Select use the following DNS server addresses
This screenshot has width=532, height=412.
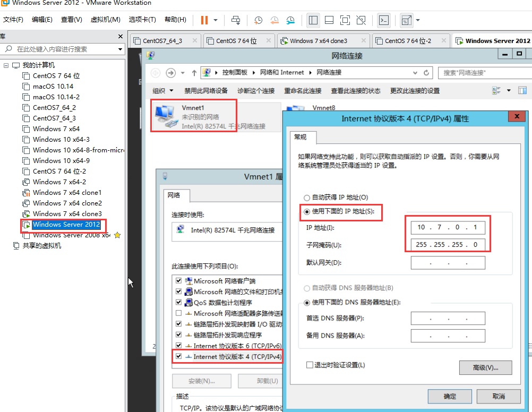[307, 303]
